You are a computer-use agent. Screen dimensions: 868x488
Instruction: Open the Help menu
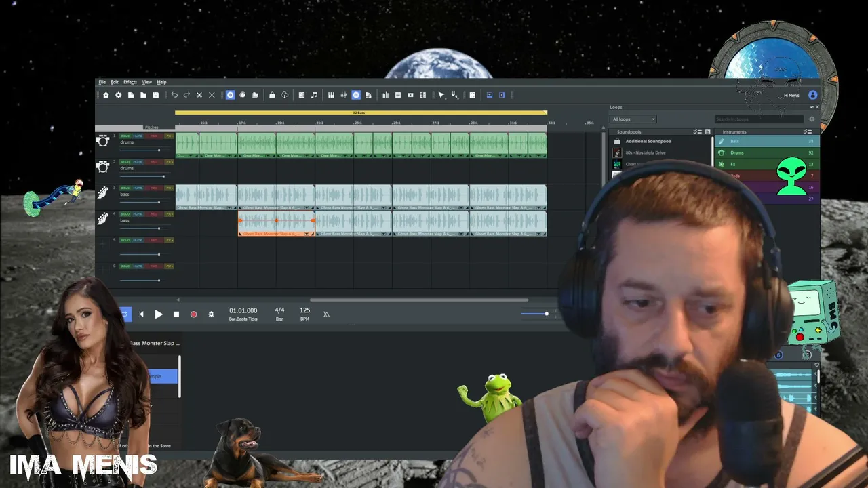[161, 82]
